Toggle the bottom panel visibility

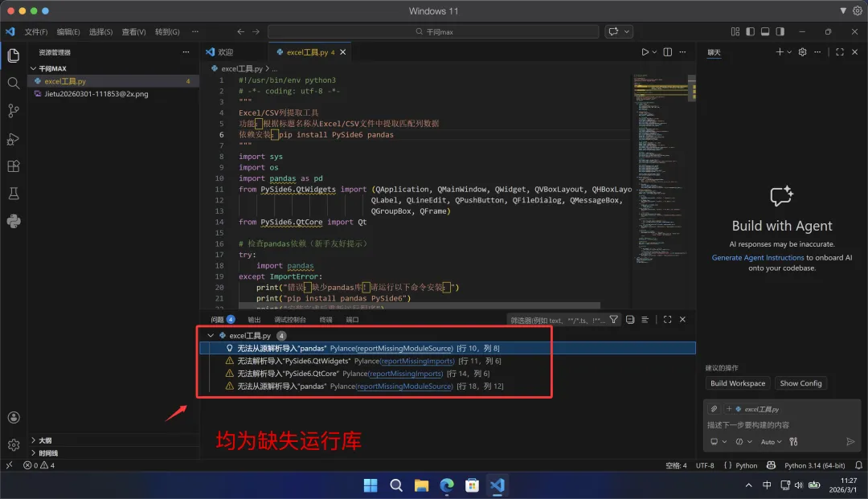pyautogui.click(x=765, y=31)
